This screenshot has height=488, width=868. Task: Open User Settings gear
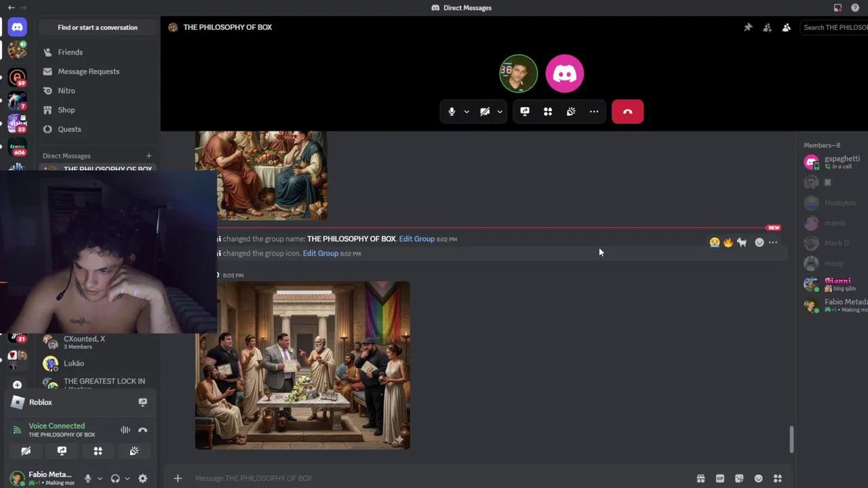[x=142, y=479]
